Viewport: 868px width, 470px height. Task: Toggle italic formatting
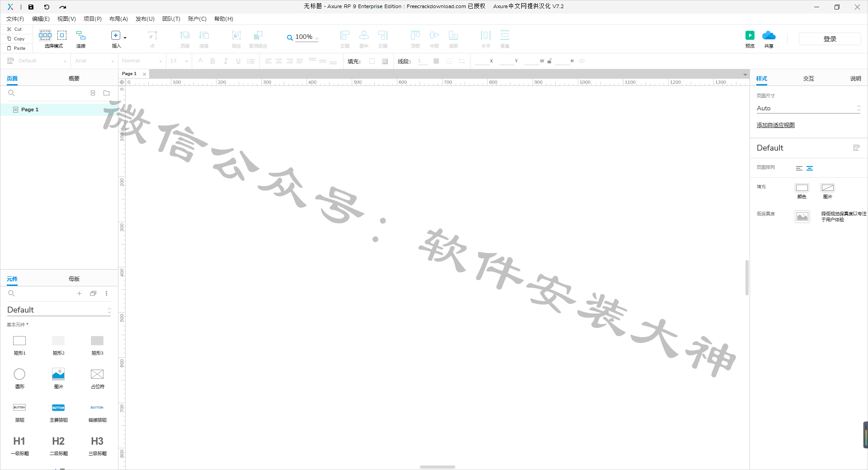[x=226, y=61]
